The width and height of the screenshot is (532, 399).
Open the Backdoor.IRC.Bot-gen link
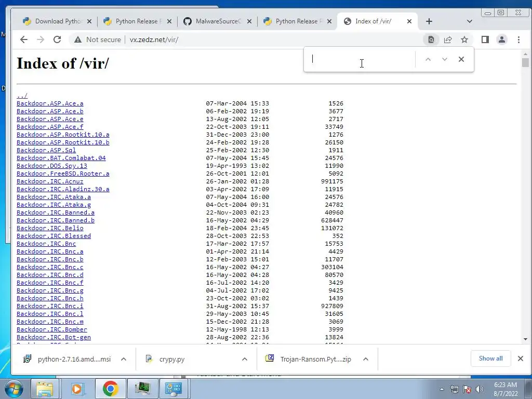54,337
